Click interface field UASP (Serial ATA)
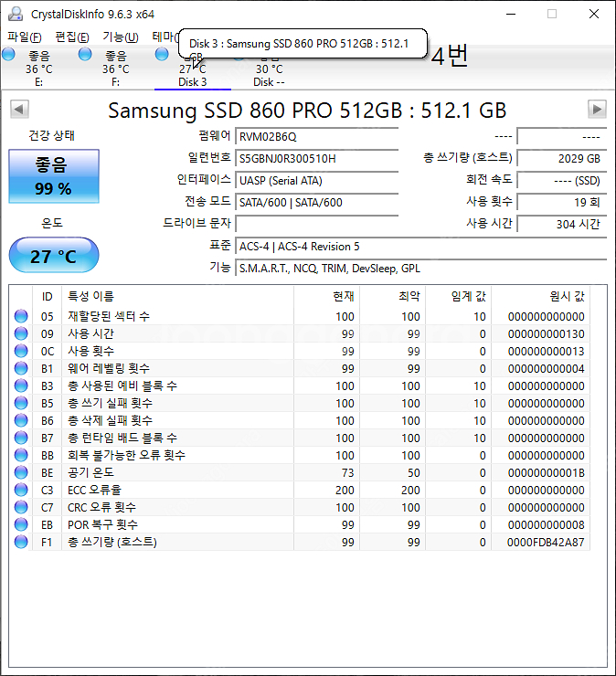Image resolution: width=616 pixels, height=676 pixels. (x=316, y=181)
